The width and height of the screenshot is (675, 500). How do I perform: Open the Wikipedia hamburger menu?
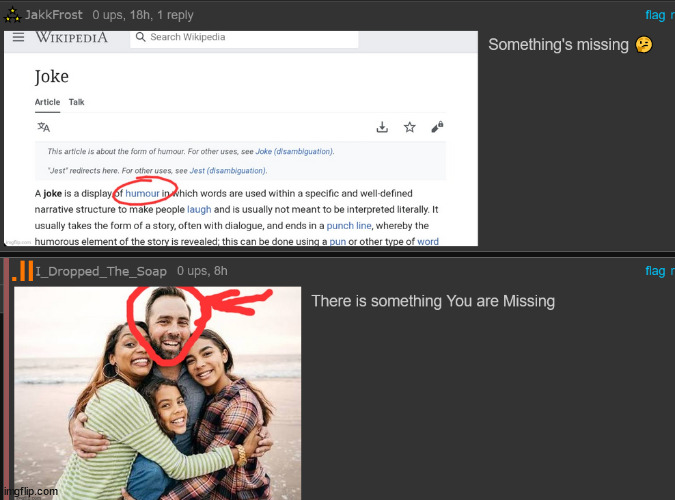click(18, 37)
